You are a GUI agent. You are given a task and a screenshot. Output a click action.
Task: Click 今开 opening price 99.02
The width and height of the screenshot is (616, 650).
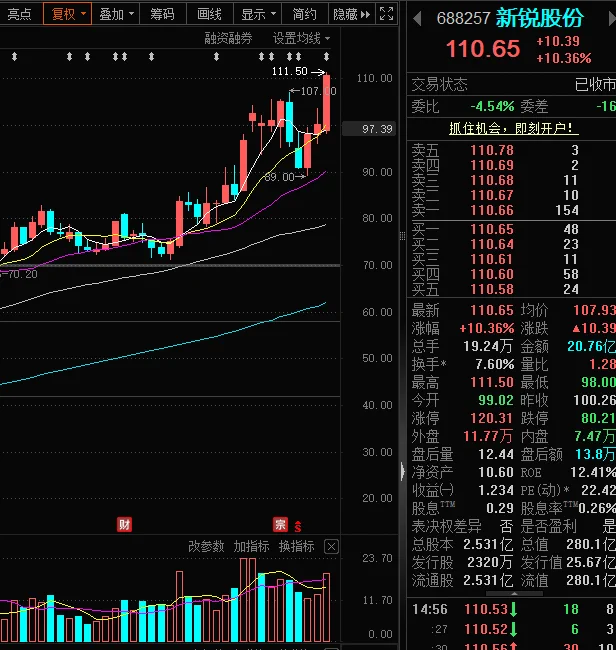[x=496, y=400]
